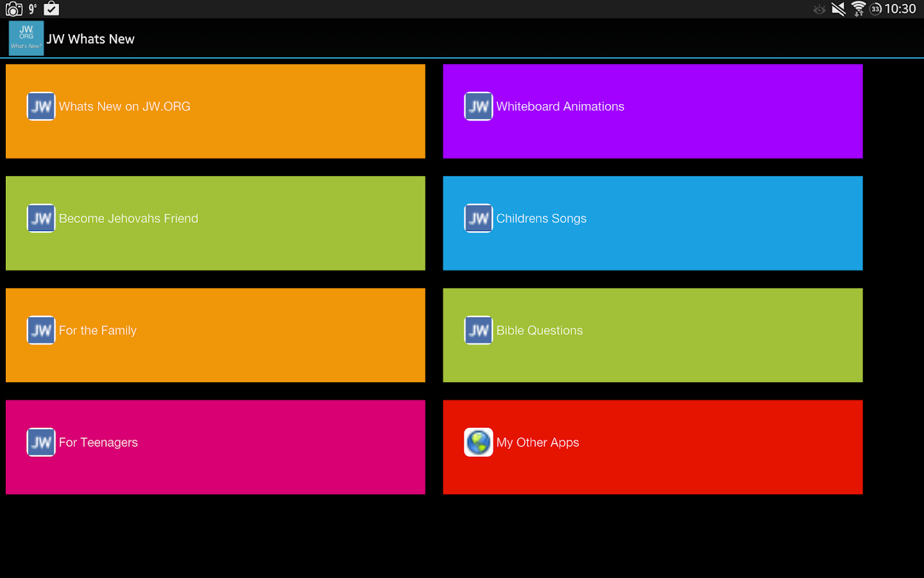Screen dimensions: 924x578
Task: Tap the Wi-Fi signal icon
Action: [x=859, y=9]
